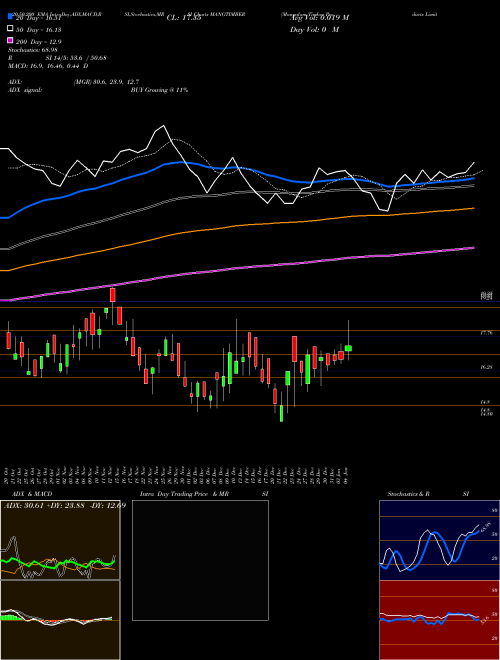Screen dimensions: 500x660
Task: Click the 17.76 price axis label
Action: click(x=487, y=333)
